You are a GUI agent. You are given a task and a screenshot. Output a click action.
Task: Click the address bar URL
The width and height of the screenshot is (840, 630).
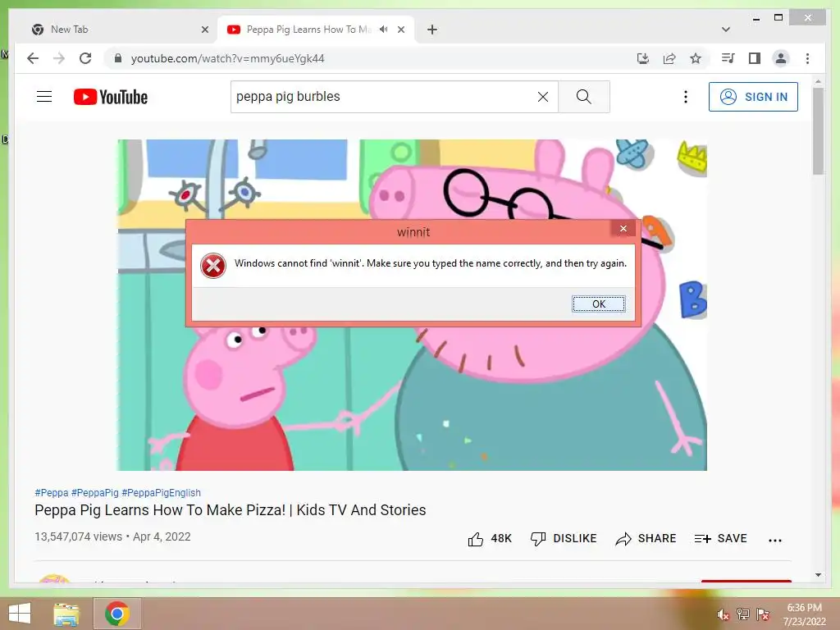coord(228,58)
